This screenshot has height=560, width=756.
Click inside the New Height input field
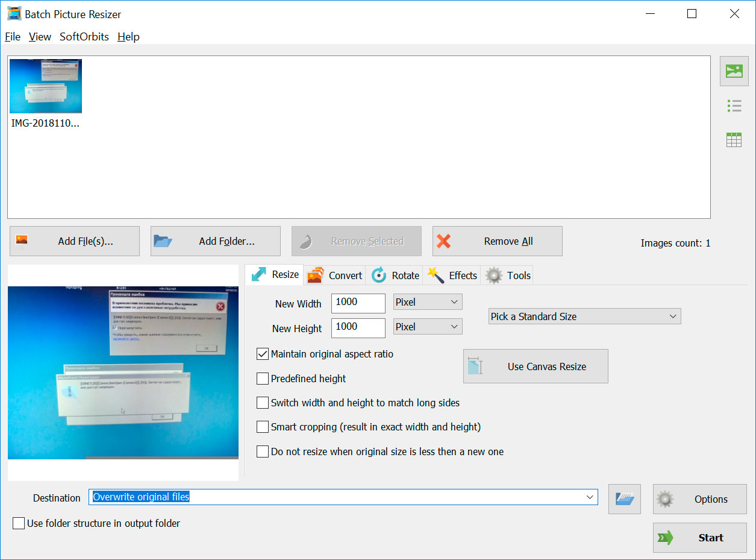coord(358,327)
